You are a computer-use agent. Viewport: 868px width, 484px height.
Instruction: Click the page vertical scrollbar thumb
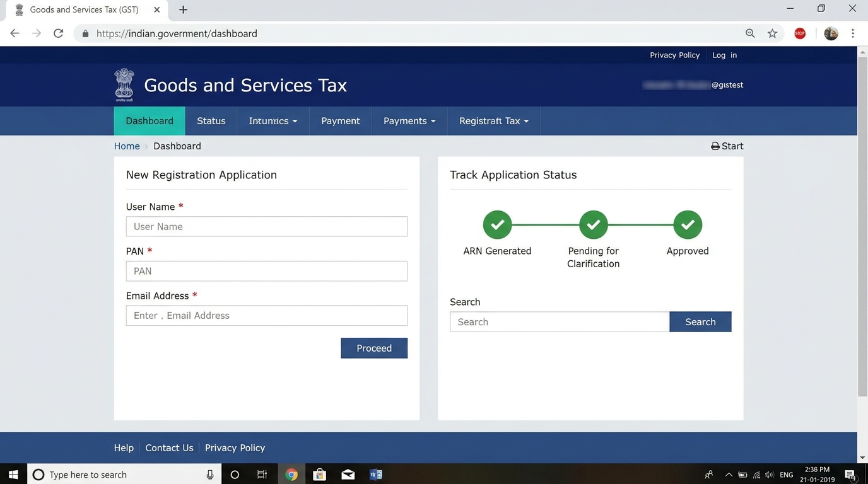(x=862, y=227)
